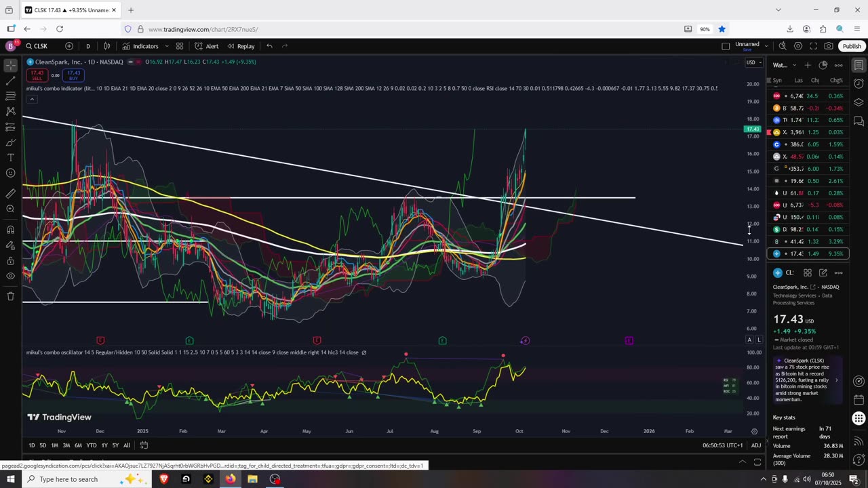Open the text annotation tool
Image resolution: width=868 pixels, height=488 pixels.
click(11, 157)
